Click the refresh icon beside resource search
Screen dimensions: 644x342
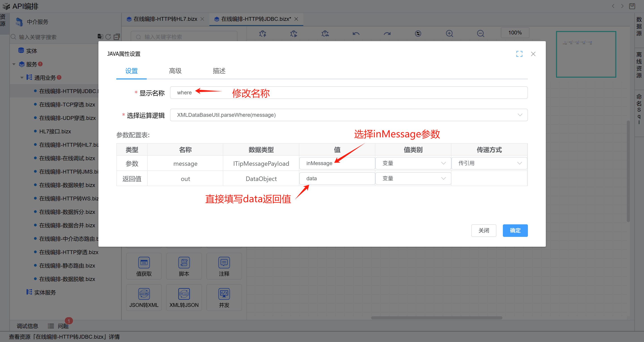tap(108, 37)
